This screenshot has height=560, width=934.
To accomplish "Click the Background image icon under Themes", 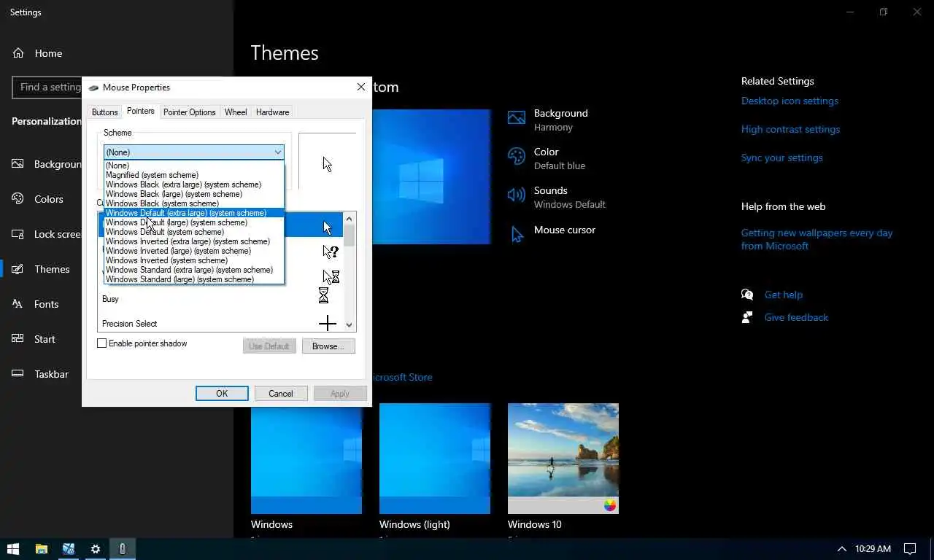I will point(517,118).
